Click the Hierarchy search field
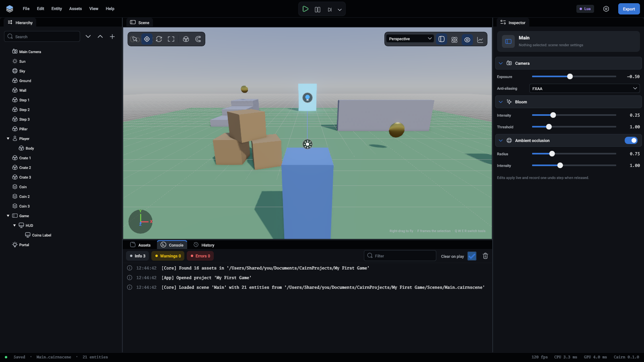 42,37
